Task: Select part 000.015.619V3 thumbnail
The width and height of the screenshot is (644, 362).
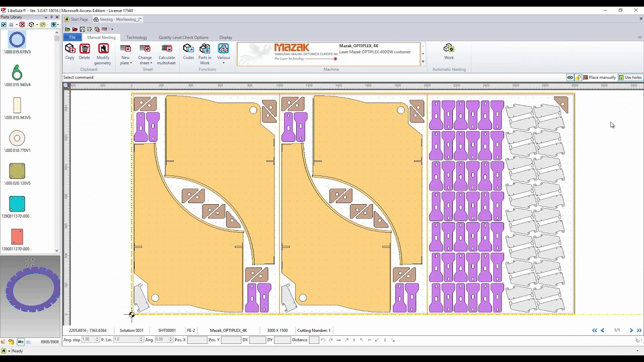Action: click(x=17, y=40)
